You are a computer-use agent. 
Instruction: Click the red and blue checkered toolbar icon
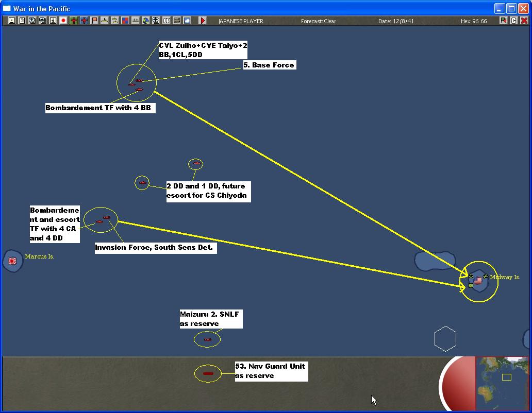click(x=125, y=21)
